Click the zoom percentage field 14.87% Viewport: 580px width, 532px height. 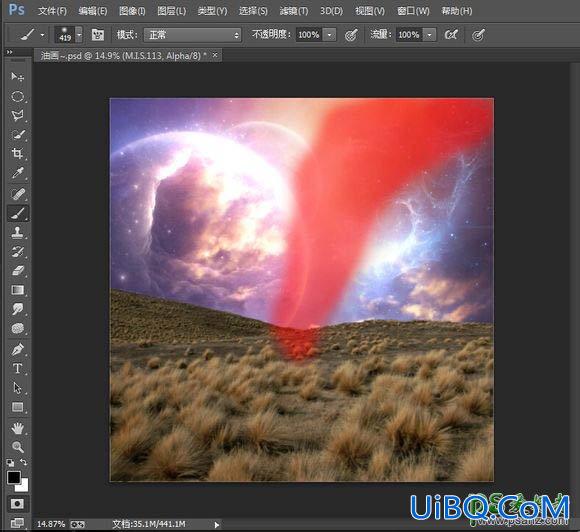pyautogui.click(x=51, y=524)
